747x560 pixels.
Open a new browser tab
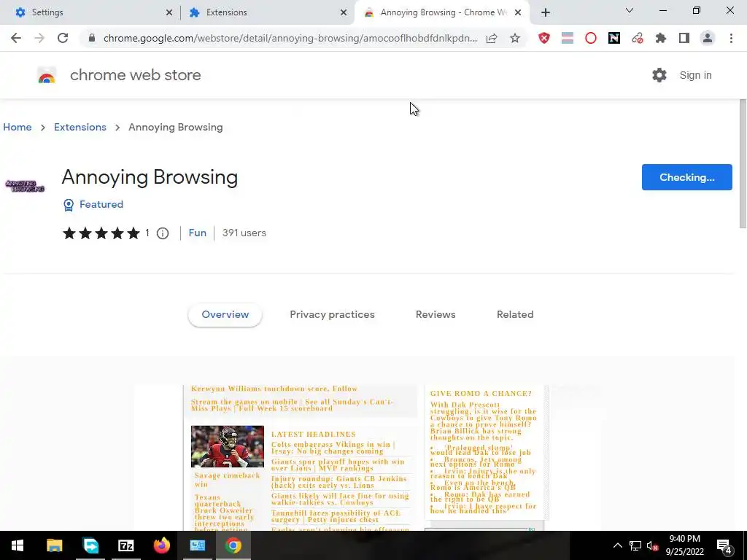pos(546,12)
